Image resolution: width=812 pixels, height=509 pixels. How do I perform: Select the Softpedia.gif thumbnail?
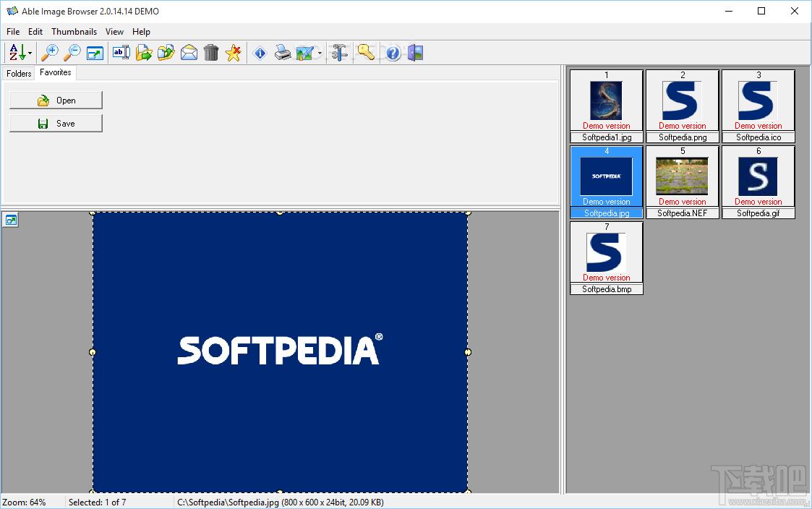pyautogui.click(x=758, y=181)
